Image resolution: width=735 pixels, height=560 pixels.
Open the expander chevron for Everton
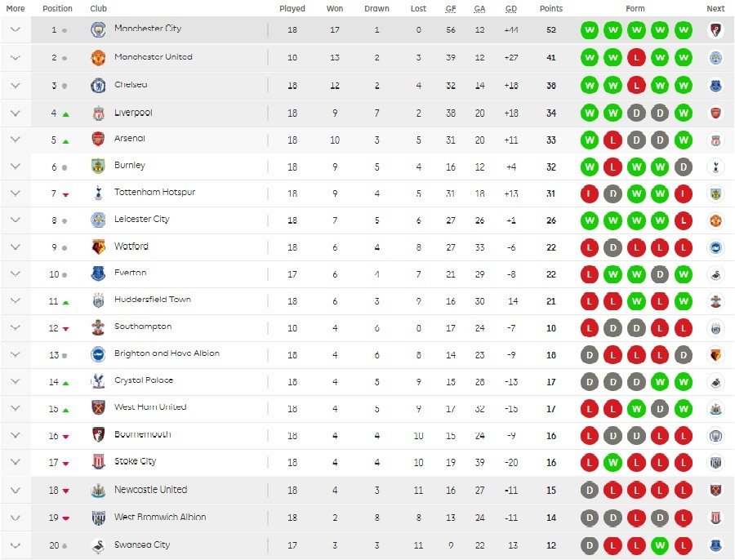coord(15,273)
